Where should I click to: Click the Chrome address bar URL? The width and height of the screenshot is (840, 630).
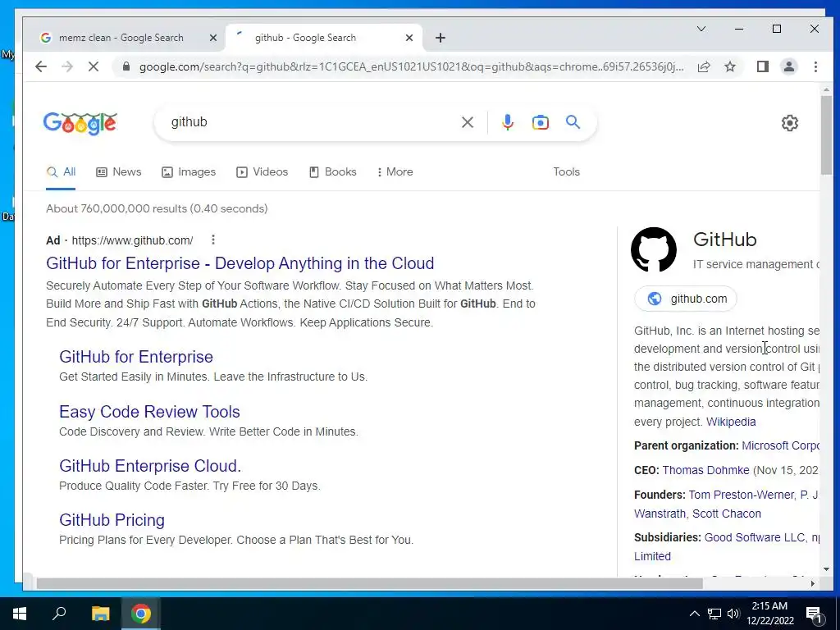[412, 66]
